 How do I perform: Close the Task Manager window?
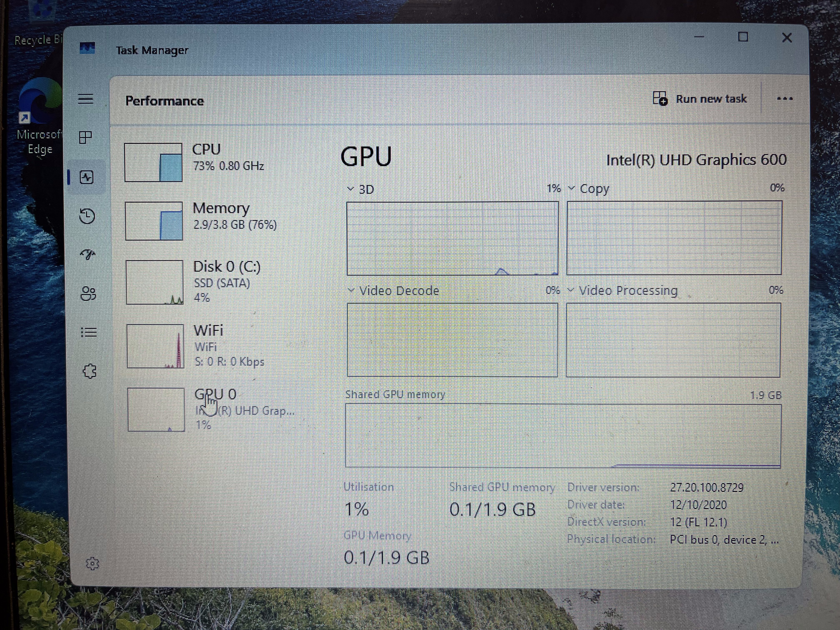[x=787, y=38]
